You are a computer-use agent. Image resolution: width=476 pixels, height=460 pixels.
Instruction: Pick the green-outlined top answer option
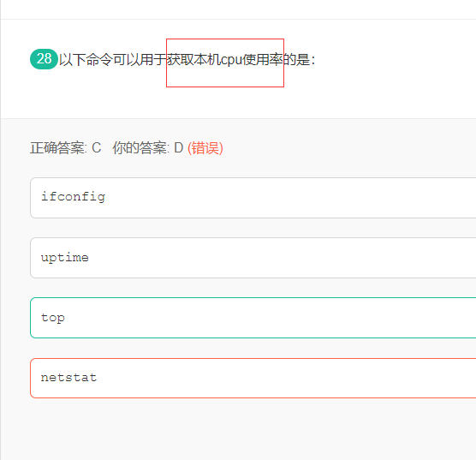tap(253, 318)
